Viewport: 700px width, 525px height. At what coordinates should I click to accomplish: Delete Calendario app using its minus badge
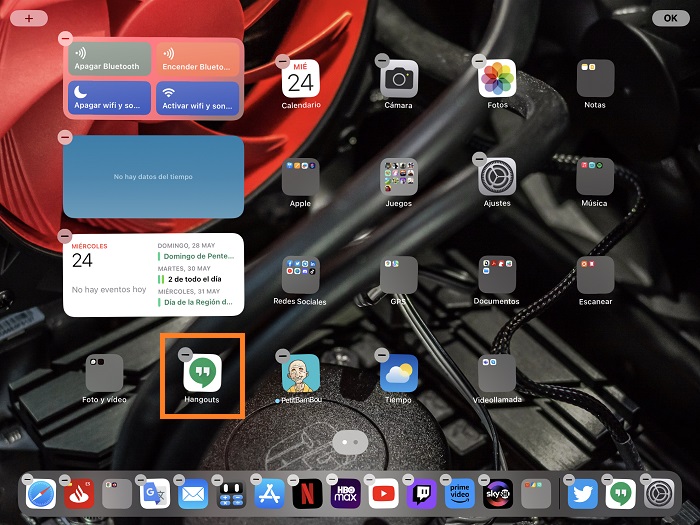tap(283, 61)
